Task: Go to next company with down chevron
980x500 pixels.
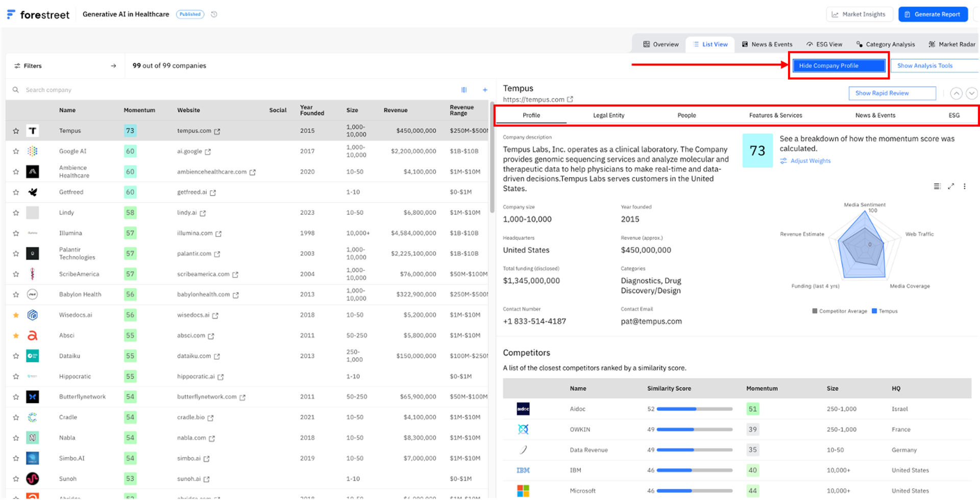Action: (972, 93)
